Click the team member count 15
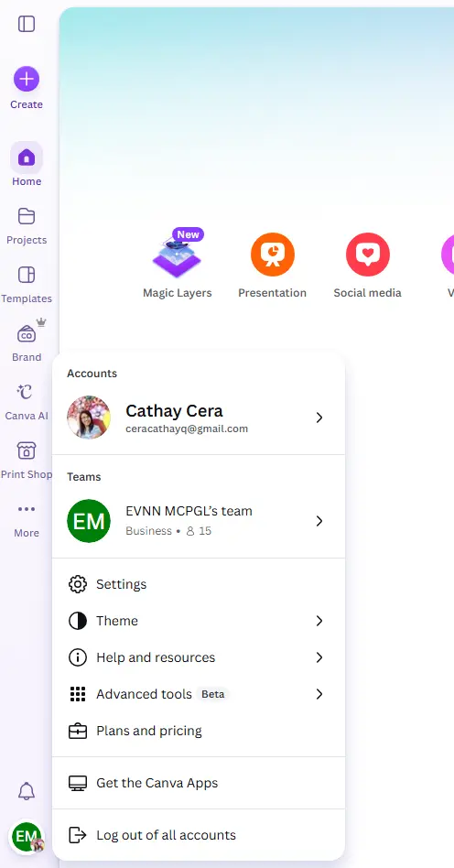Screen dimensions: 454x868 [x=199, y=531]
